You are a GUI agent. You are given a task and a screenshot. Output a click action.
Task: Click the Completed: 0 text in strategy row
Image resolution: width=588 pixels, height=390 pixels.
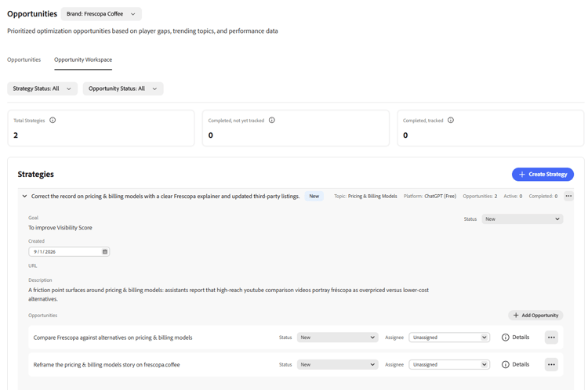tap(543, 197)
